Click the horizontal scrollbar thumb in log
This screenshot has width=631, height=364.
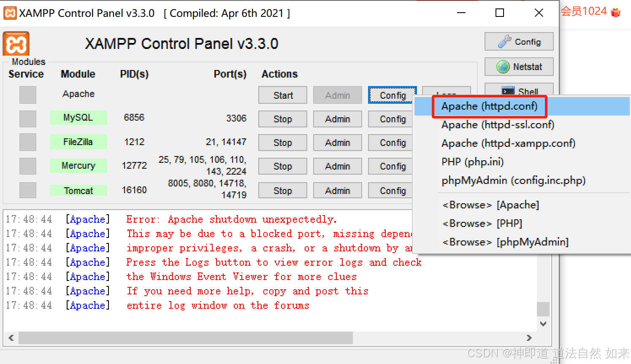pos(186,338)
